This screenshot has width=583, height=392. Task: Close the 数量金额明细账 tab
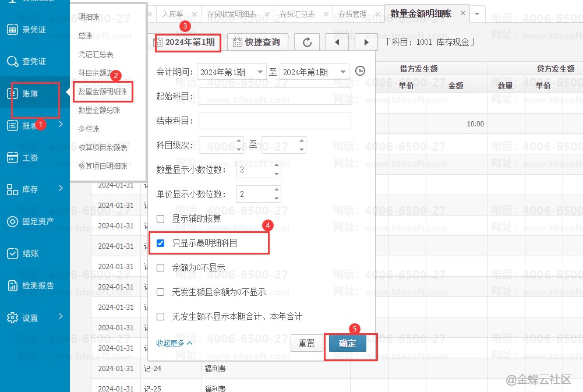[x=463, y=13]
